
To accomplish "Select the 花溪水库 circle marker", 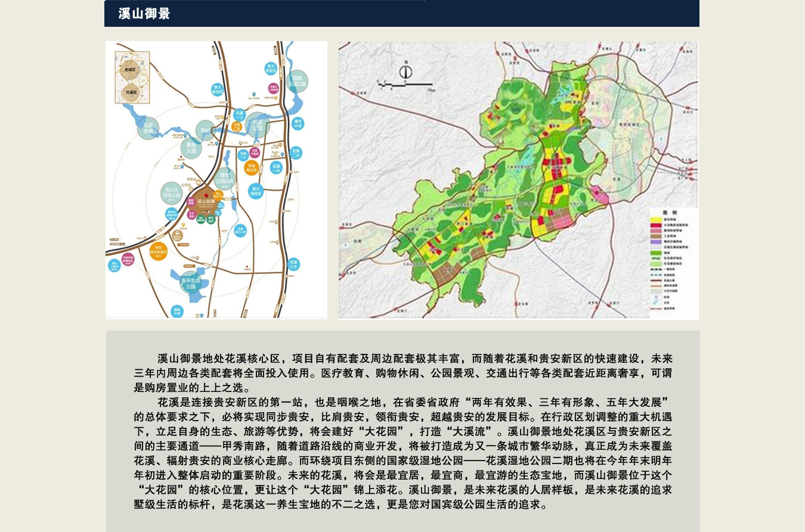I will 148,128.
